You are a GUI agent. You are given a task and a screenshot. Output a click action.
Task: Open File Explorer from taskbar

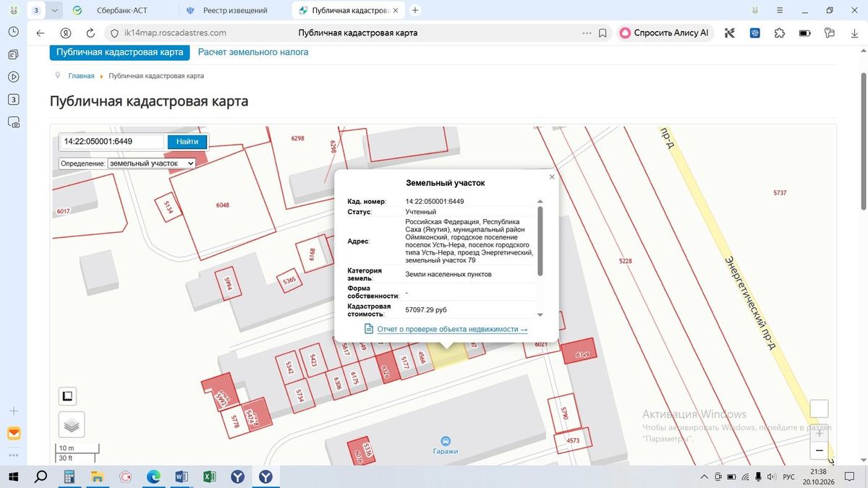[x=97, y=477]
